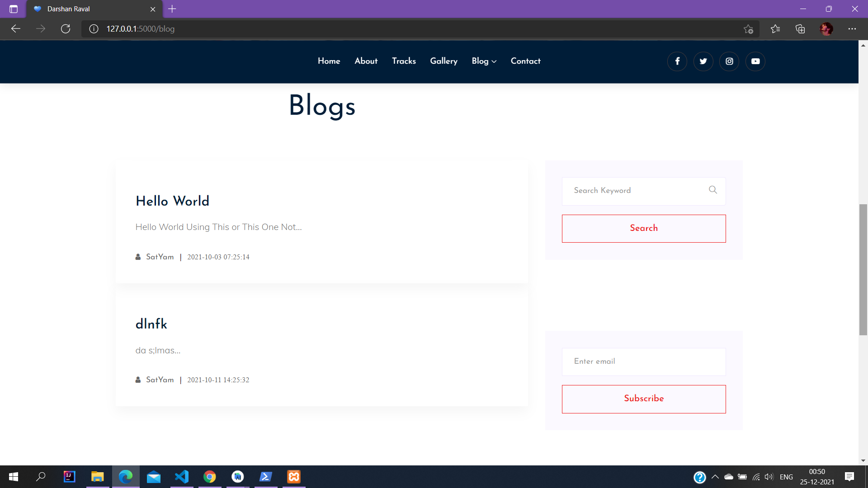868x488 pixels.
Task: Click the Search button in sidebar
Action: pyautogui.click(x=643, y=228)
